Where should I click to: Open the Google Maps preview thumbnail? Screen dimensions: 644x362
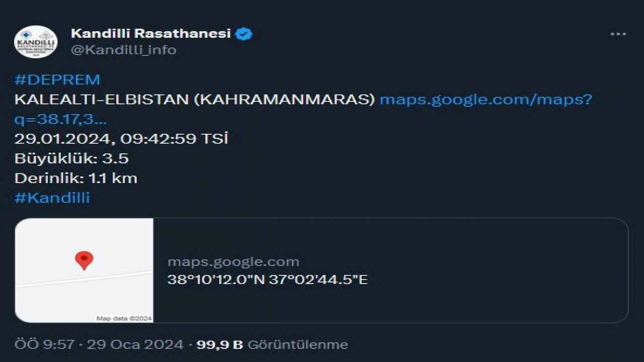pos(84,270)
